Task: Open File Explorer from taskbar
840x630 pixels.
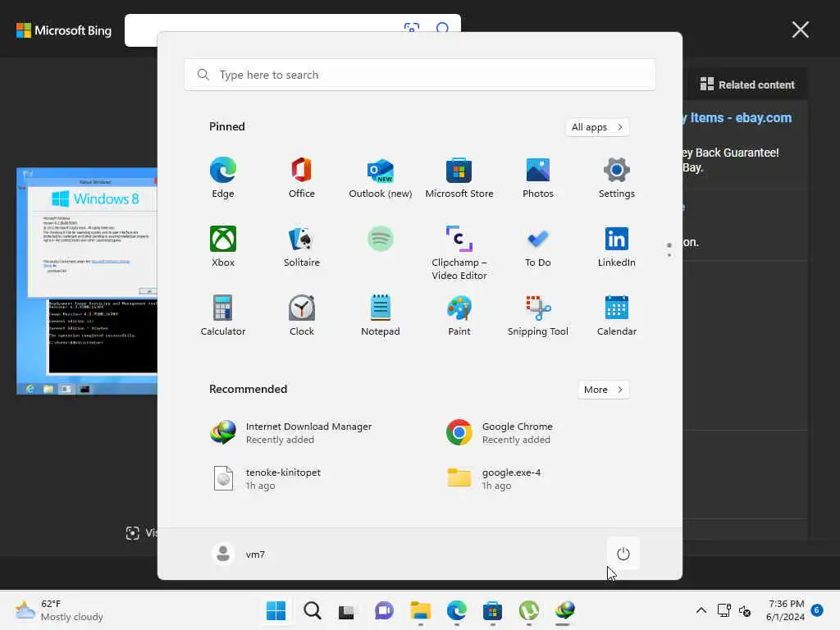Action: [x=421, y=610]
